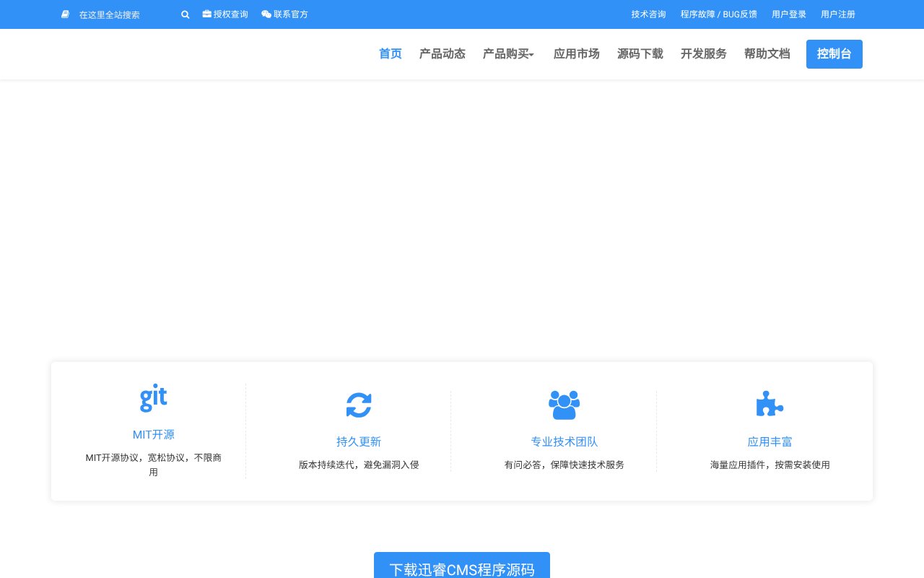Open the 源码下载 page
Viewport: 924px width, 578px height.
coord(640,54)
